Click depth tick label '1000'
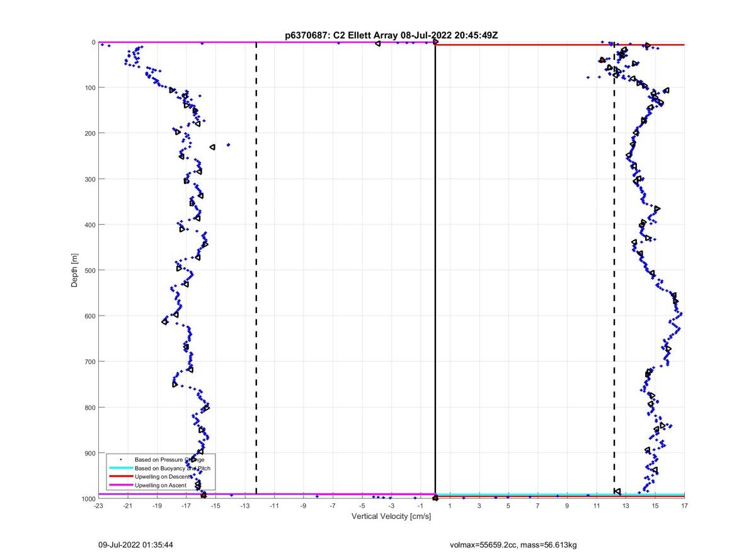Viewport: 756px width, 560px height. tap(88, 499)
